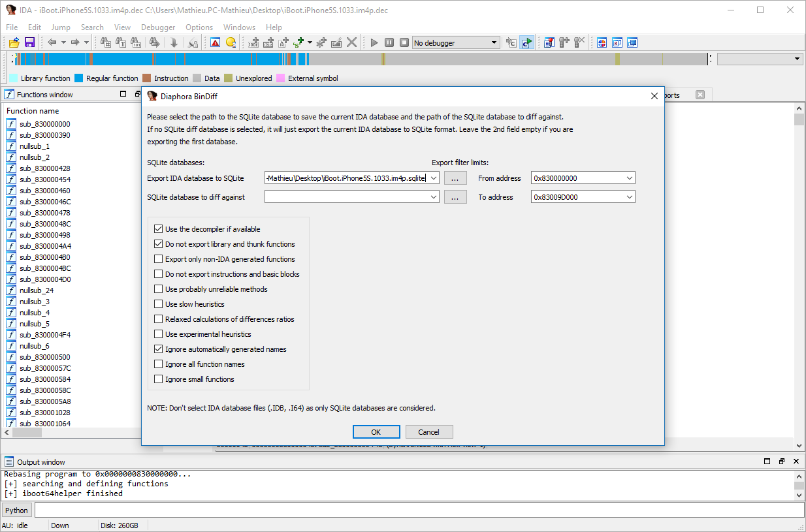This screenshot has height=532, width=806.
Task: Check Ignore small functions option
Action: (158, 379)
